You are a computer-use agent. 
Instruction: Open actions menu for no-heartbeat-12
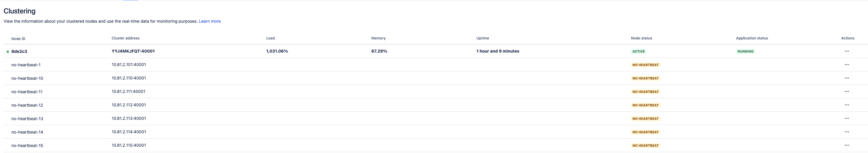[846, 105]
